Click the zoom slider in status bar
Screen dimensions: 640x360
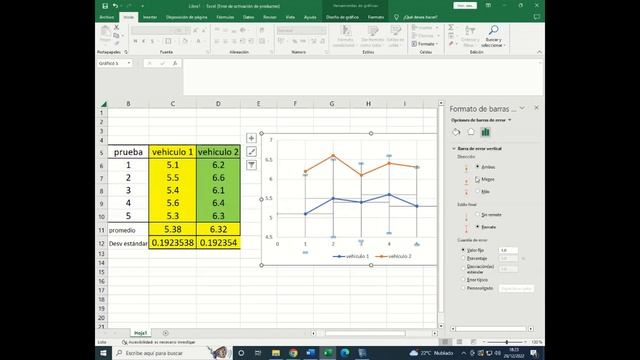[507, 342]
